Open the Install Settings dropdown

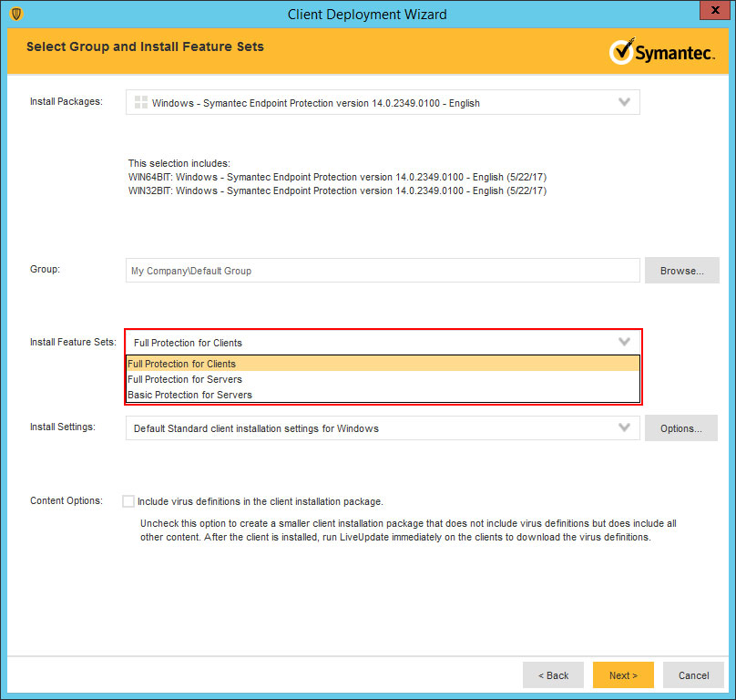(624, 427)
